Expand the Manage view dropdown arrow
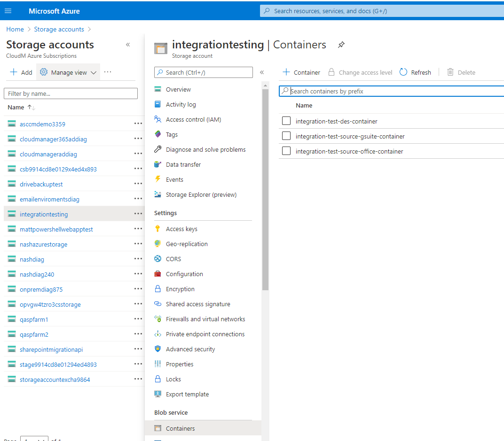The height and width of the screenshot is (441, 504). tap(93, 73)
